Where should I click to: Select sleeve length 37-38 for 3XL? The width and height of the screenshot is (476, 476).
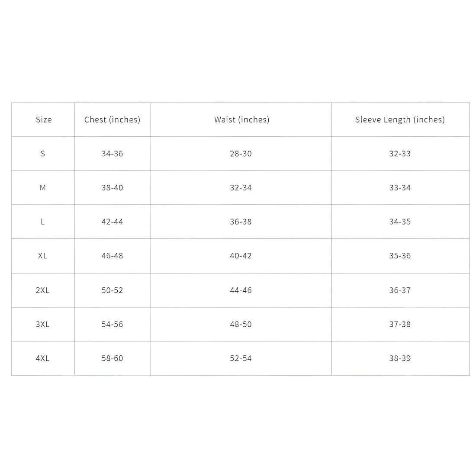click(400, 324)
